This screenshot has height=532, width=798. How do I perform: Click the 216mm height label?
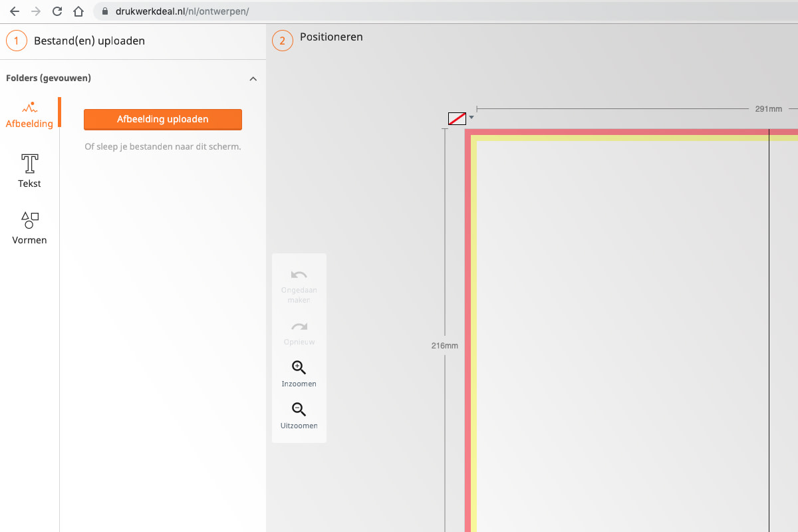[445, 346]
